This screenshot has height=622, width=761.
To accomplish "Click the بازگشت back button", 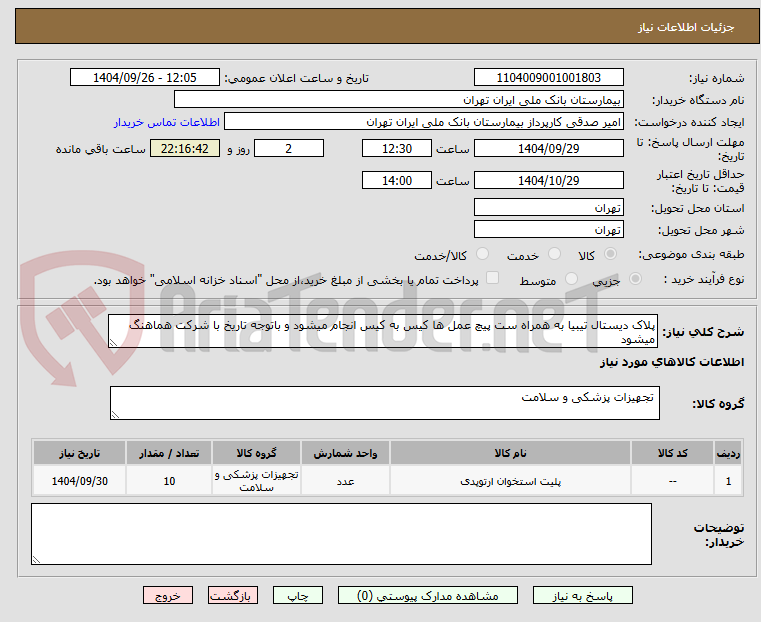I will 233,595.
